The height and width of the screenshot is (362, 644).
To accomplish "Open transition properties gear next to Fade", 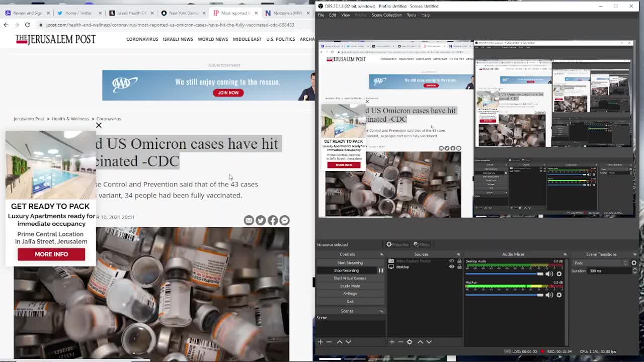I will [x=634, y=263].
